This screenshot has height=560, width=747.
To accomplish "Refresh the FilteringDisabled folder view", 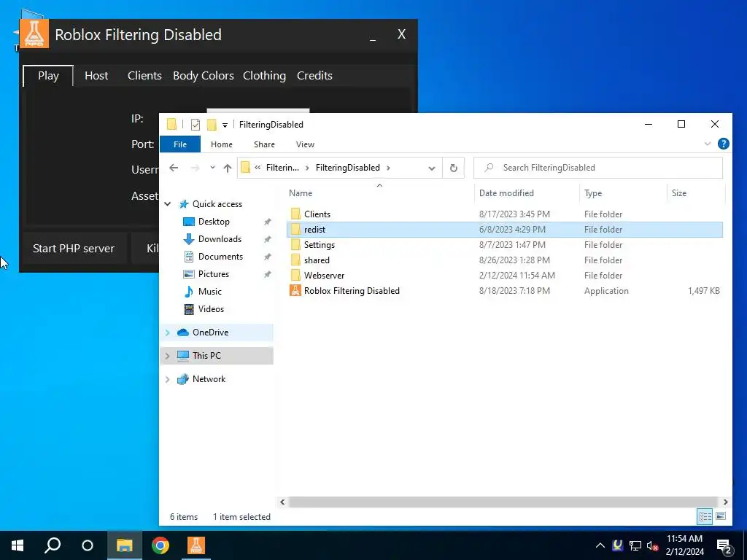I will [x=454, y=168].
